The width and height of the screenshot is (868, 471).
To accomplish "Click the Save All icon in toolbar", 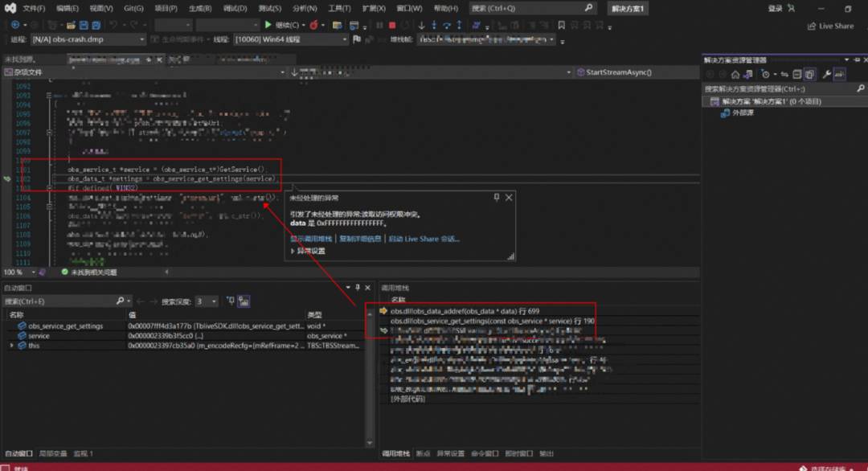I will pyautogui.click(x=96, y=25).
